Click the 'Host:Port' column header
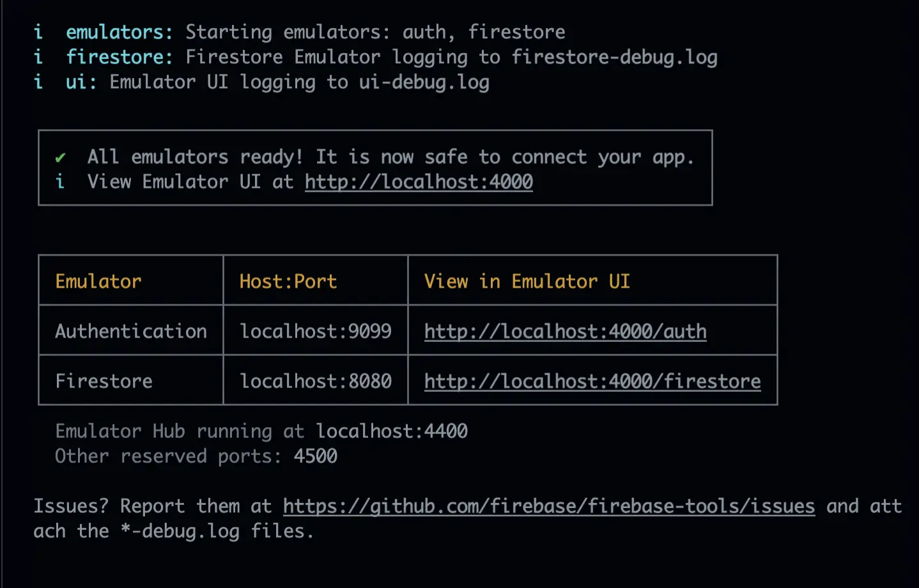919x588 pixels. pyautogui.click(x=288, y=281)
